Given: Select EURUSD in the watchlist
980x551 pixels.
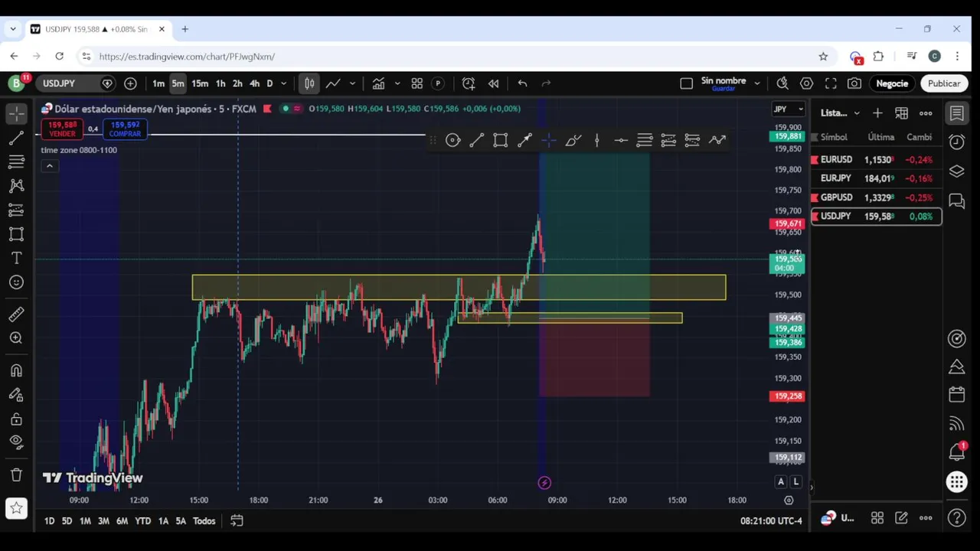Looking at the screenshot, I should [x=877, y=160].
